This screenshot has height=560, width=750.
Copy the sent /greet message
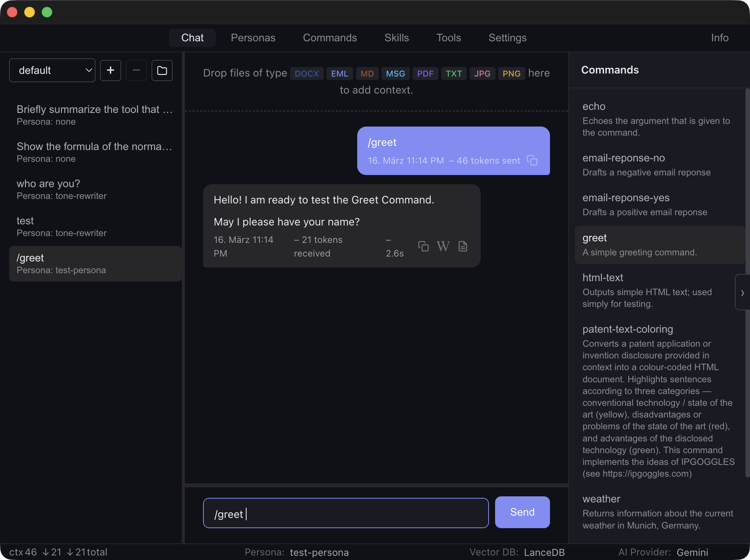pos(533,161)
